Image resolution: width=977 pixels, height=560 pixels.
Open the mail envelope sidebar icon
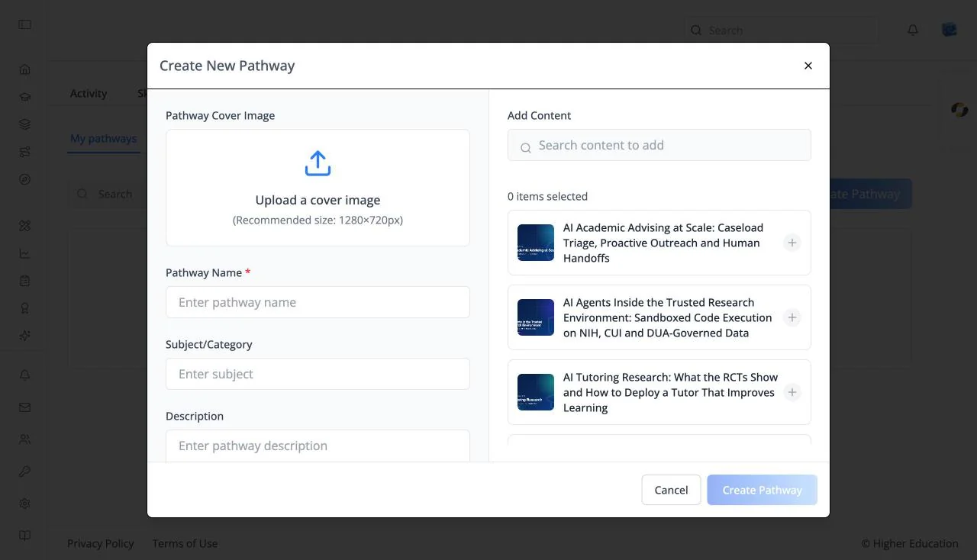[x=25, y=407]
